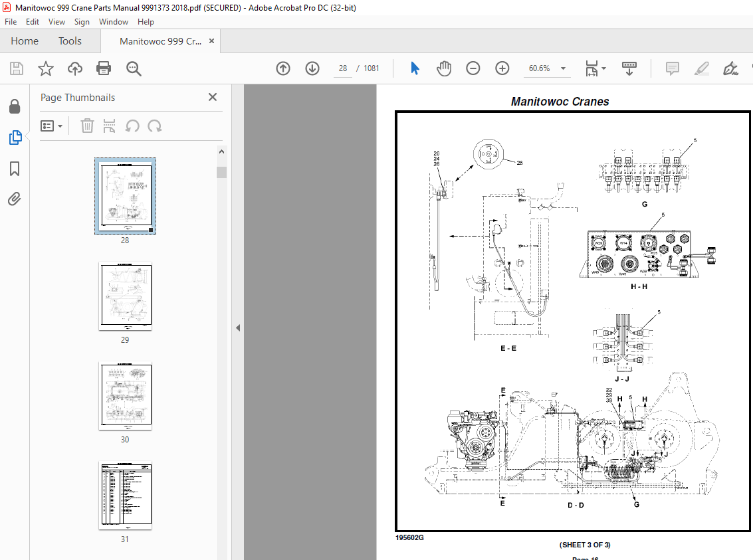The height and width of the screenshot is (560, 753).
Task: Collapse the navigation pane arrow
Action: (x=238, y=327)
